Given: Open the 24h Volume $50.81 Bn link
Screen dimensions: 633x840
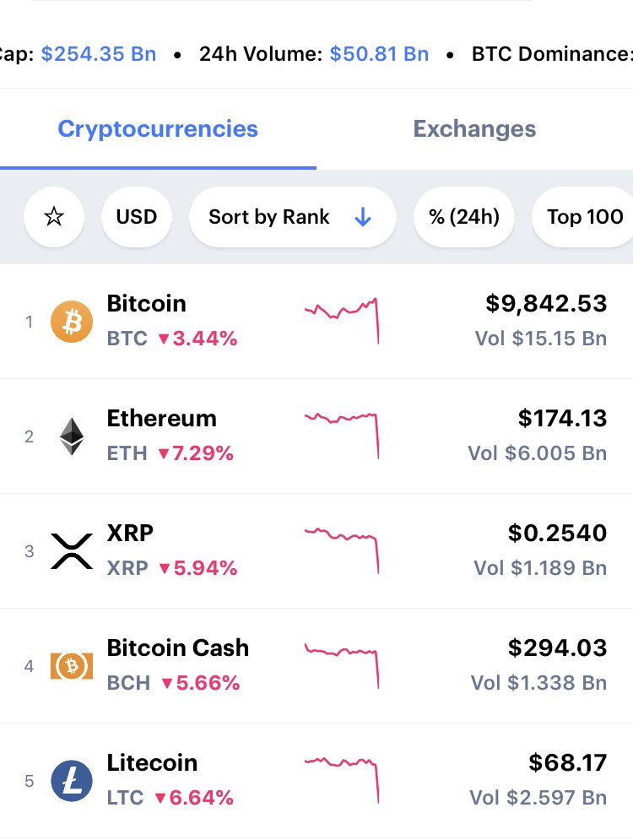Looking at the screenshot, I should 379,54.
